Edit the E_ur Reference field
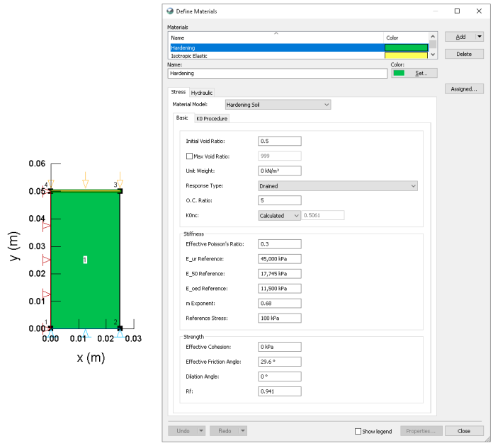 (x=280, y=259)
